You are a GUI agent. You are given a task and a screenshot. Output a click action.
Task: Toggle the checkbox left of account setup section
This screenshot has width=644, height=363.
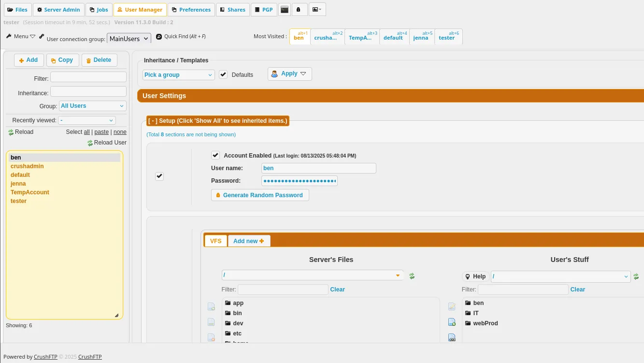point(159,176)
